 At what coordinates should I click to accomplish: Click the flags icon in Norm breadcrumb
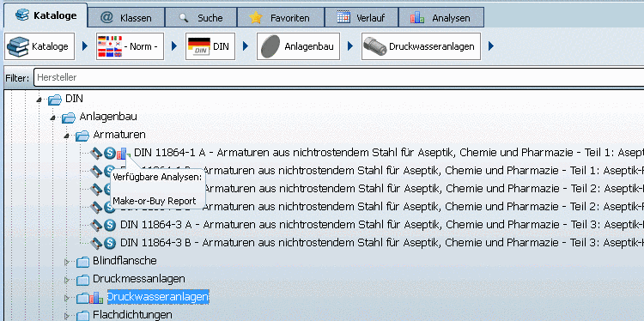110,46
